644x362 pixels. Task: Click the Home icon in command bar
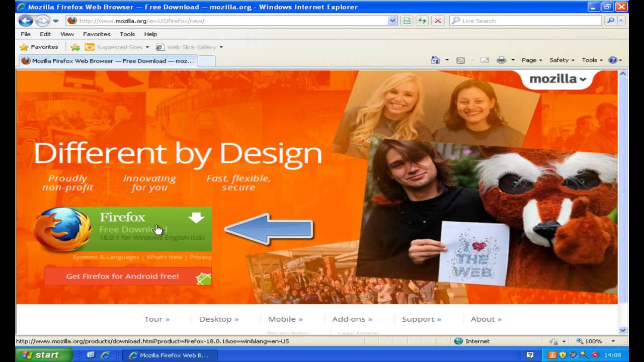point(436,60)
